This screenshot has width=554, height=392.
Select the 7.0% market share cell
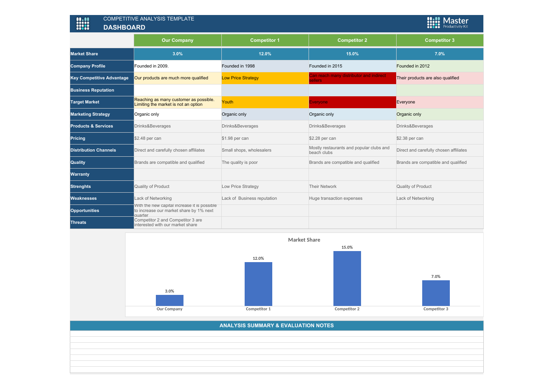pos(440,54)
